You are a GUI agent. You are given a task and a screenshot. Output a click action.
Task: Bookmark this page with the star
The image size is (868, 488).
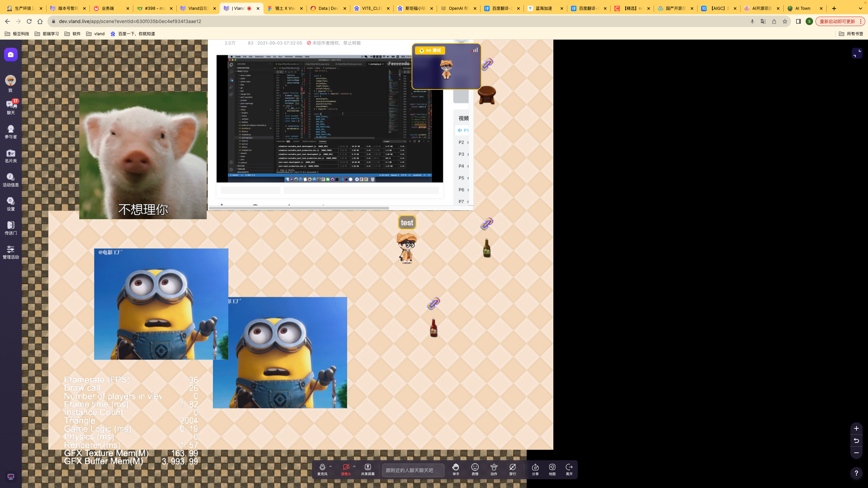pyautogui.click(x=785, y=21)
